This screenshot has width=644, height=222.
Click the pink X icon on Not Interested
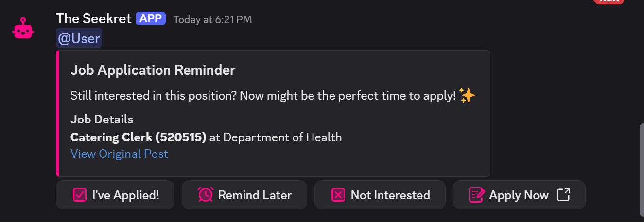[x=338, y=195]
